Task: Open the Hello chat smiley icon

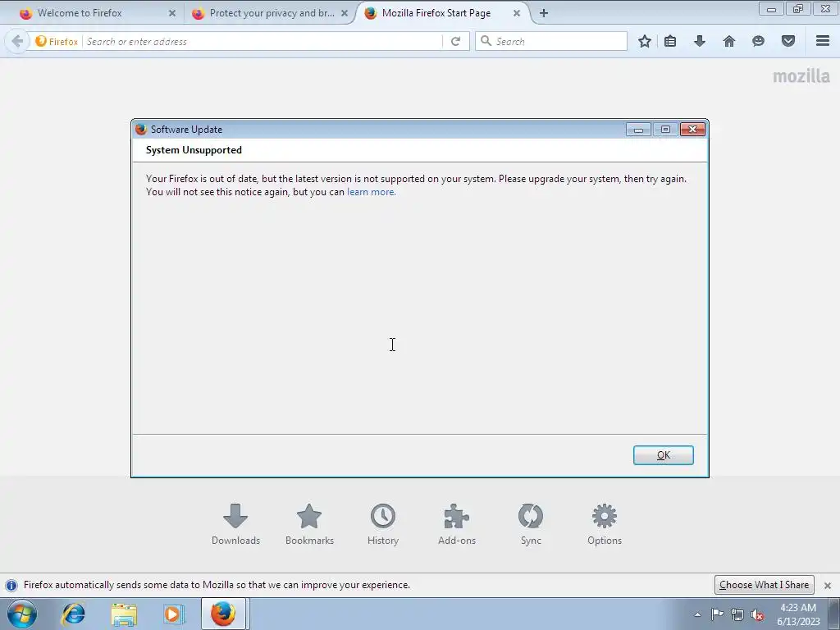Action: 758,41
